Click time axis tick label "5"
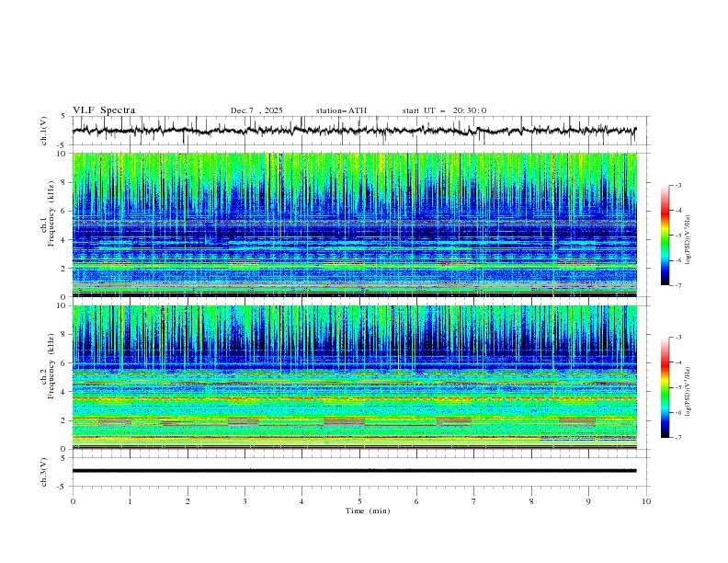 (x=359, y=501)
